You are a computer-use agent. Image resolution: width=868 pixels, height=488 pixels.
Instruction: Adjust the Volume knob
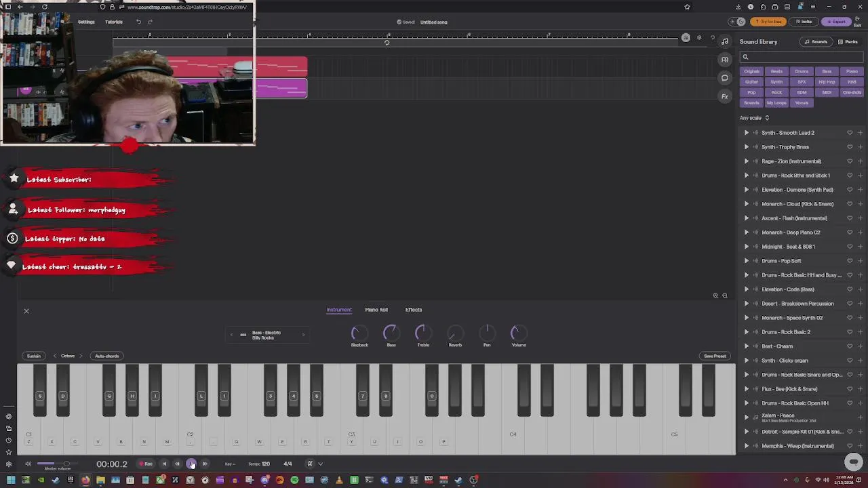click(x=518, y=333)
